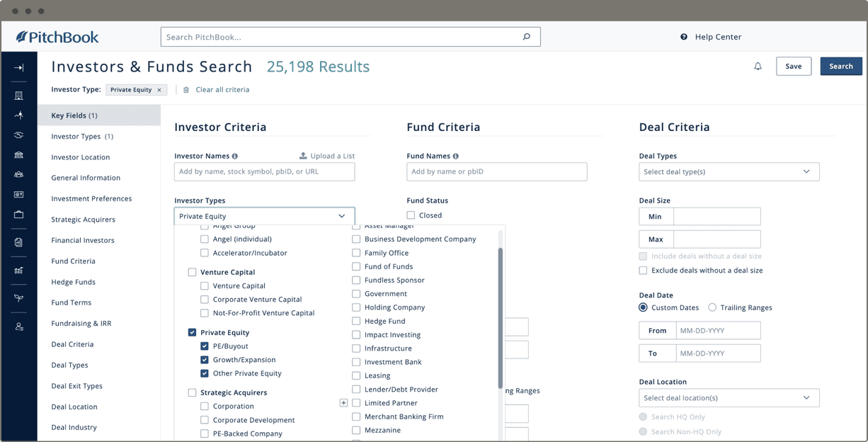Expand the Limited Partner plus icon
The image size is (868, 442).
[x=343, y=403]
